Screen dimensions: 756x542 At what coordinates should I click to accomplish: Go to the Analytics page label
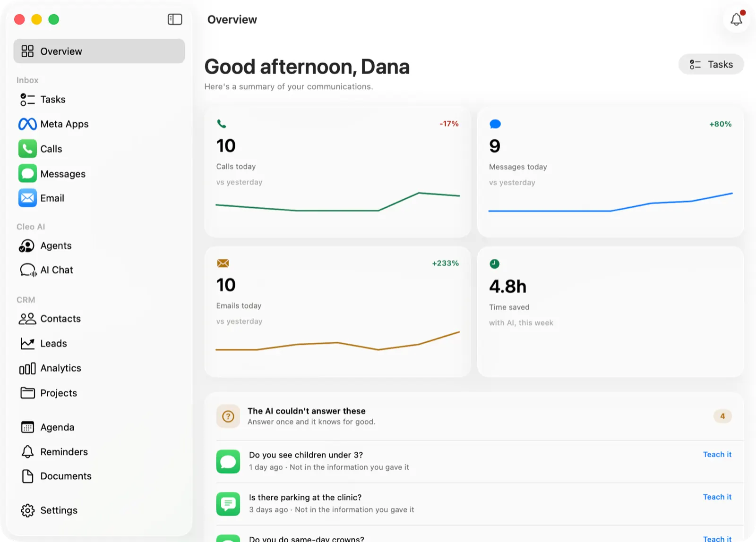pos(61,368)
